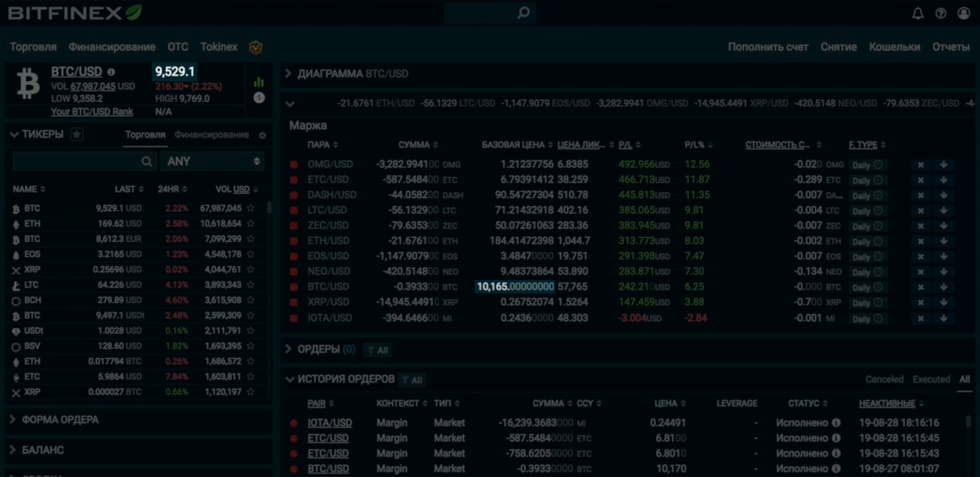Open IOTA/USD pair link in order history

coord(330,423)
